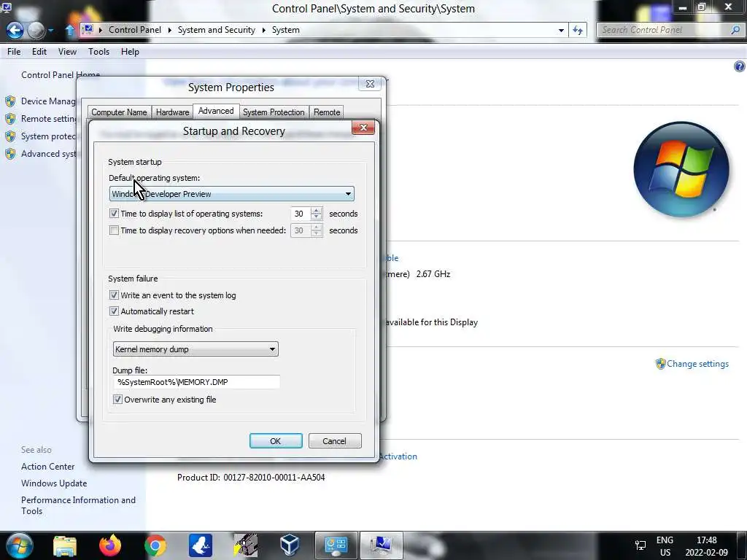Image resolution: width=747 pixels, height=560 pixels.
Task: Switch to the System Protection tab
Action: tap(274, 112)
